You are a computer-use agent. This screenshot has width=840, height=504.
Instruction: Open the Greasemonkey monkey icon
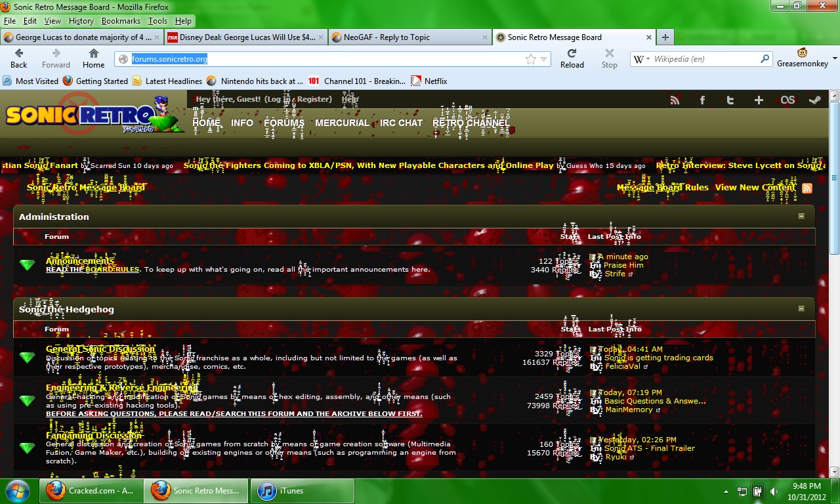point(802,52)
